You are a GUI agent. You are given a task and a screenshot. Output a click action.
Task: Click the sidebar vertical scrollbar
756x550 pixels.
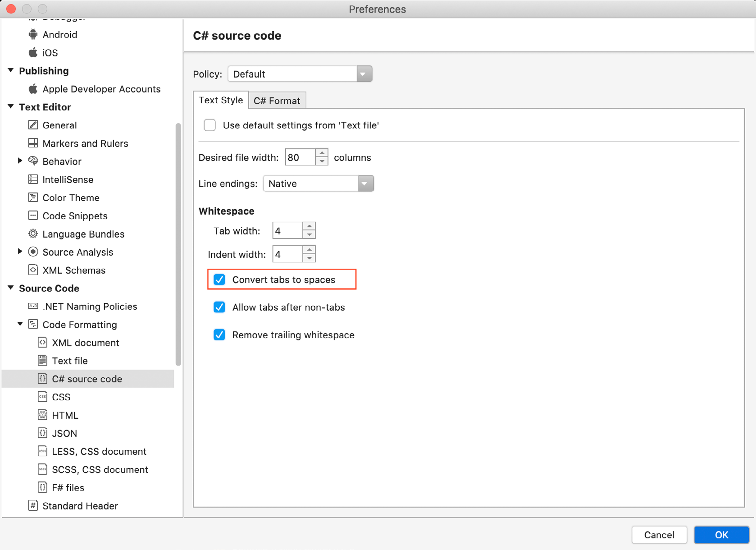tap(178, 243)
